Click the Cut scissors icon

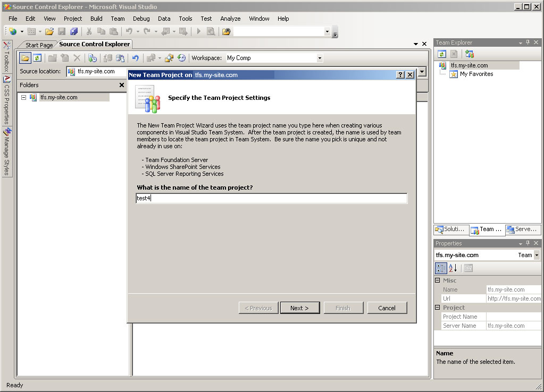(89, 31)
